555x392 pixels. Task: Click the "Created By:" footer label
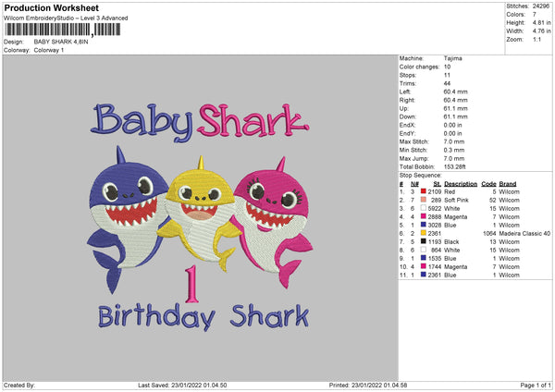click(19, 386)
